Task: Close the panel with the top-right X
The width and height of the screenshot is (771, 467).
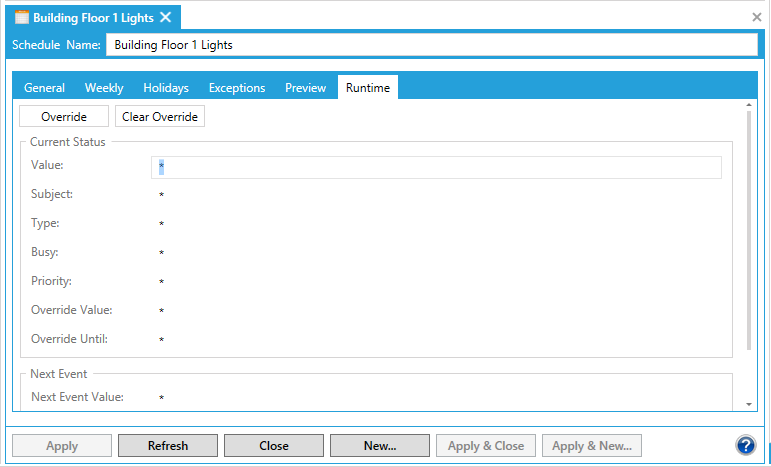Action: click(x=757, y=17)
